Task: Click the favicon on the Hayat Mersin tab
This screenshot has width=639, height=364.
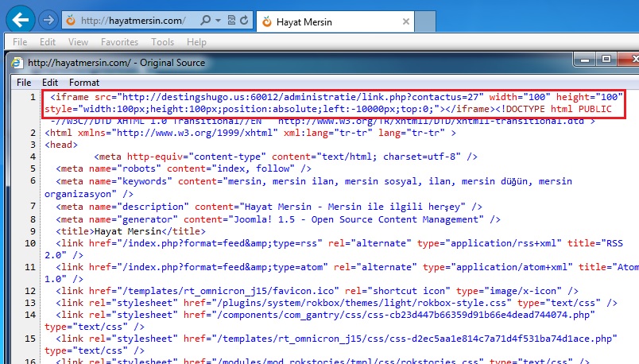Action: pyautogui.click(x=267, y=21)
